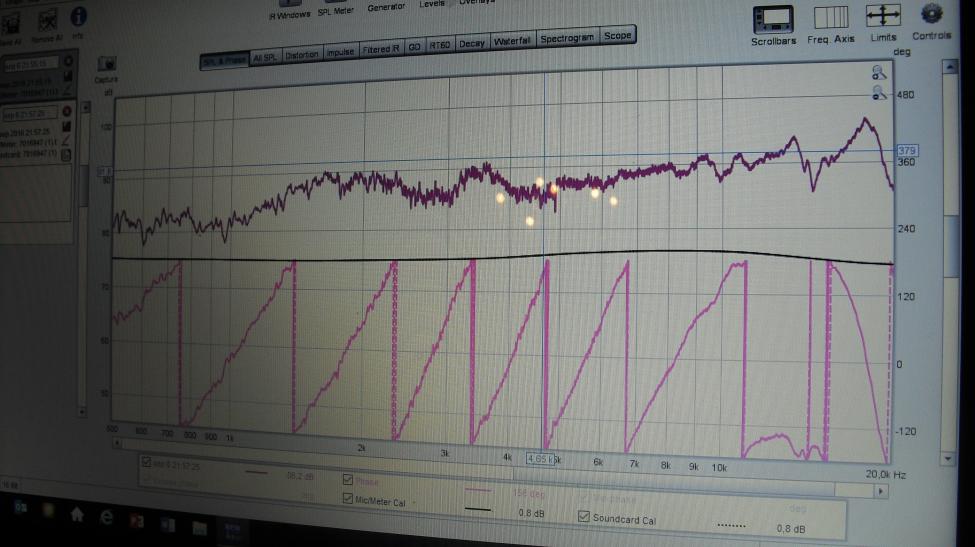Open the graph Limits icon

click(x=883, y=16)
